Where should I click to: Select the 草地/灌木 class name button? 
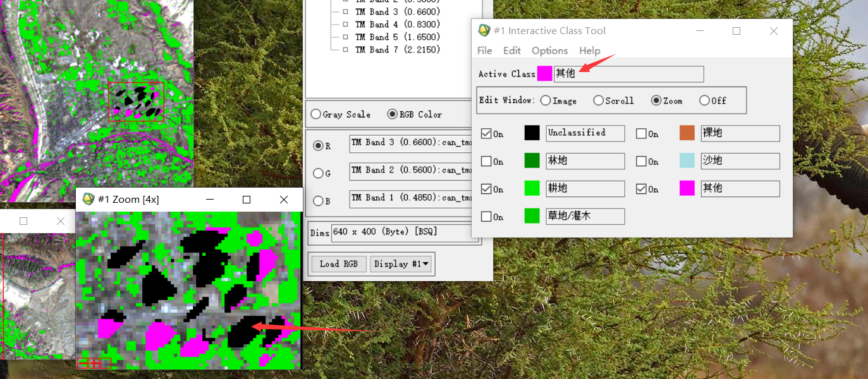pyautogui.click(x=585, y=216)
